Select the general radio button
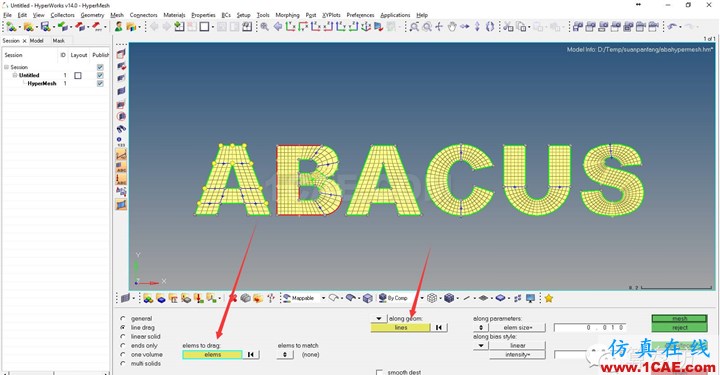The width and height of the screenshot is (720, 375). click(x=123, y=318)
